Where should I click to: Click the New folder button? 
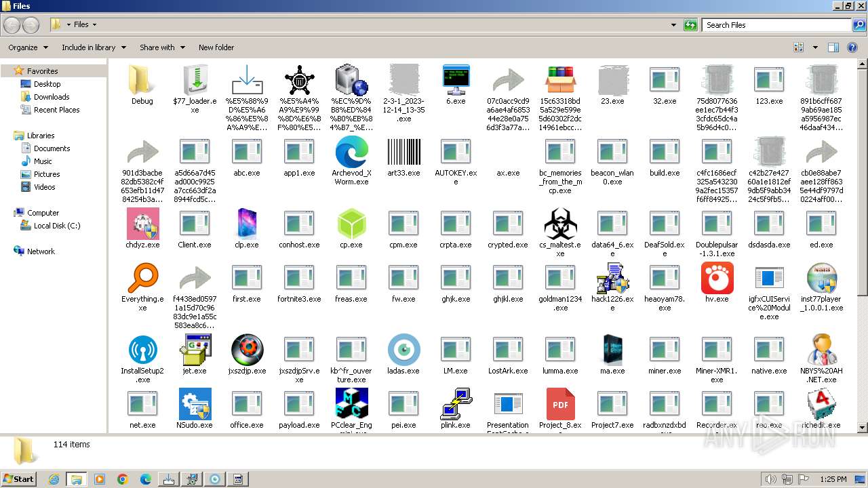pyautogui.click(x=216, y=47)
